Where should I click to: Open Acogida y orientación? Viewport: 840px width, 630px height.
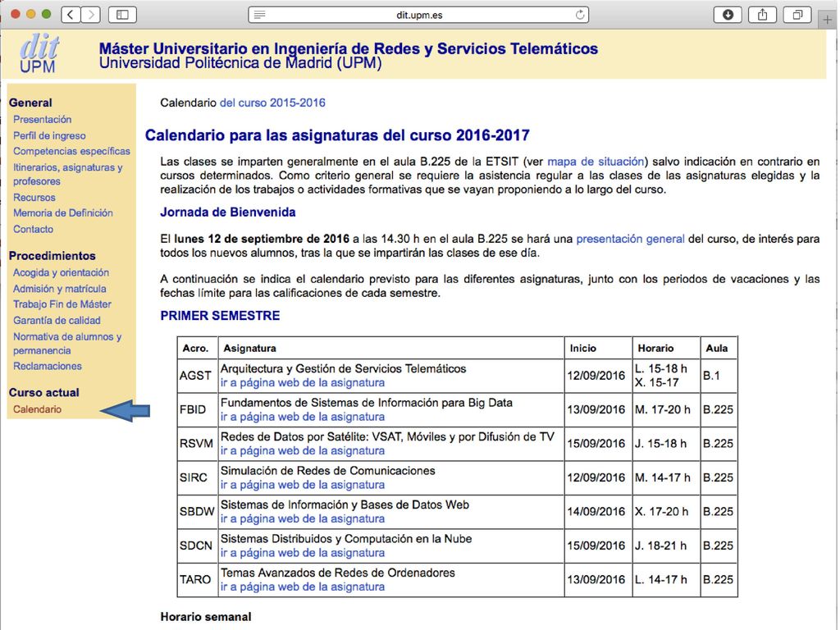tap(61, 272)
